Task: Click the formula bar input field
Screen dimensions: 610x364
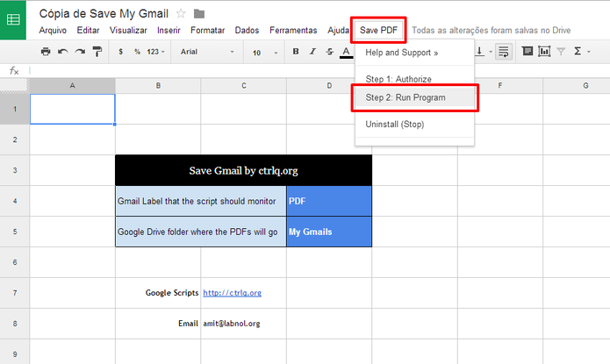Action: tap(319, 71)
